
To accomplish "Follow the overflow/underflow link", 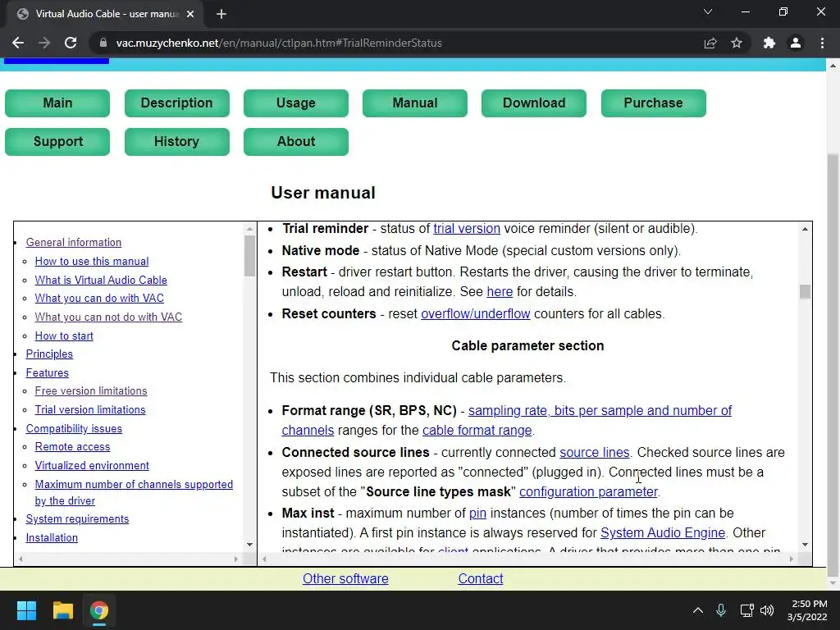I will [x=475, y=314].
